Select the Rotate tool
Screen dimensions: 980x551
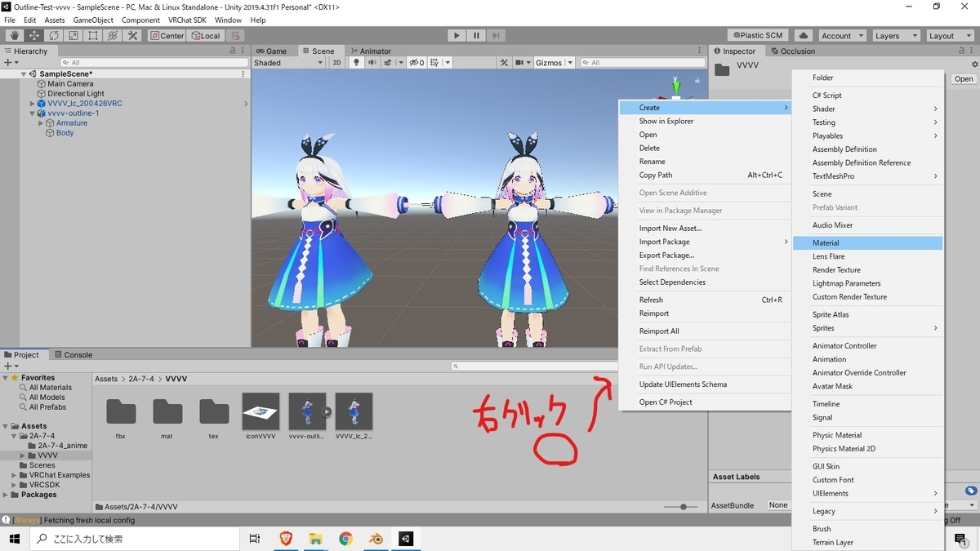tap(54, 36)
